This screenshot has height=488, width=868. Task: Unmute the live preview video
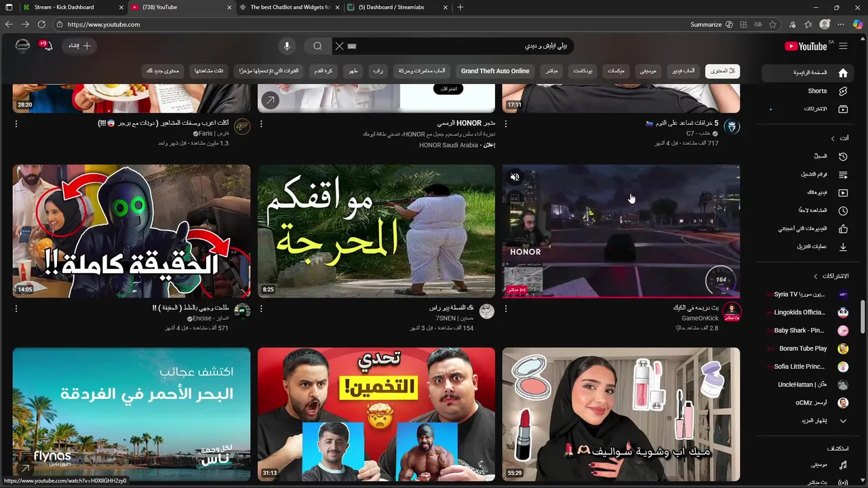pos(515,177)
